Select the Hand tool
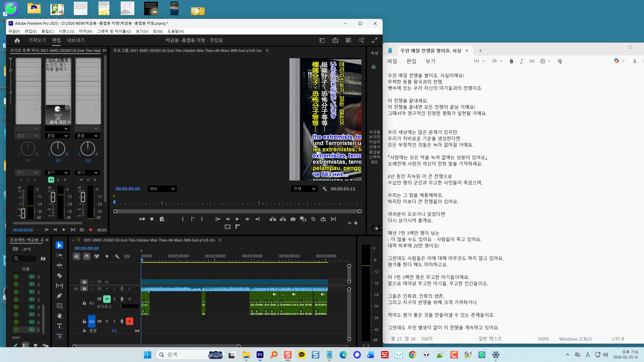644x362 pixels. point(59,316)
